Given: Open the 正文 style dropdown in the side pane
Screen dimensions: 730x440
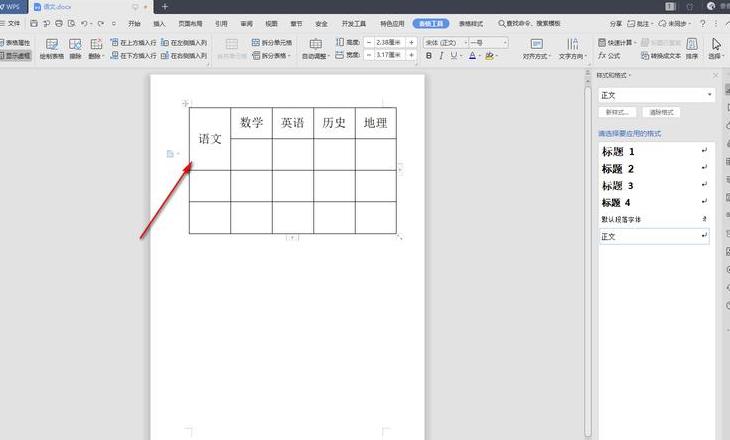Looking at the screenshot, I should point(710,95).
